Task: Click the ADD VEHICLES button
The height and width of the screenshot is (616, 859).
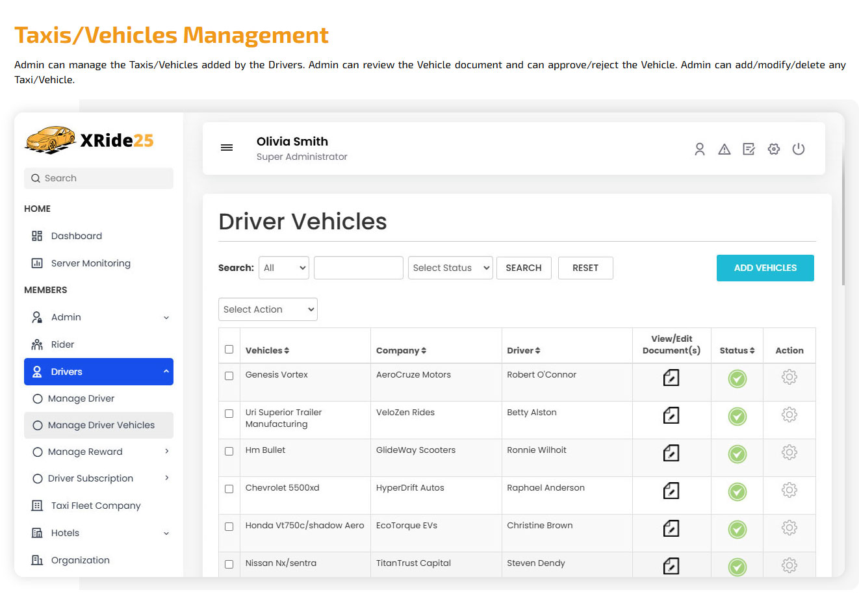Action: [765, 268]
